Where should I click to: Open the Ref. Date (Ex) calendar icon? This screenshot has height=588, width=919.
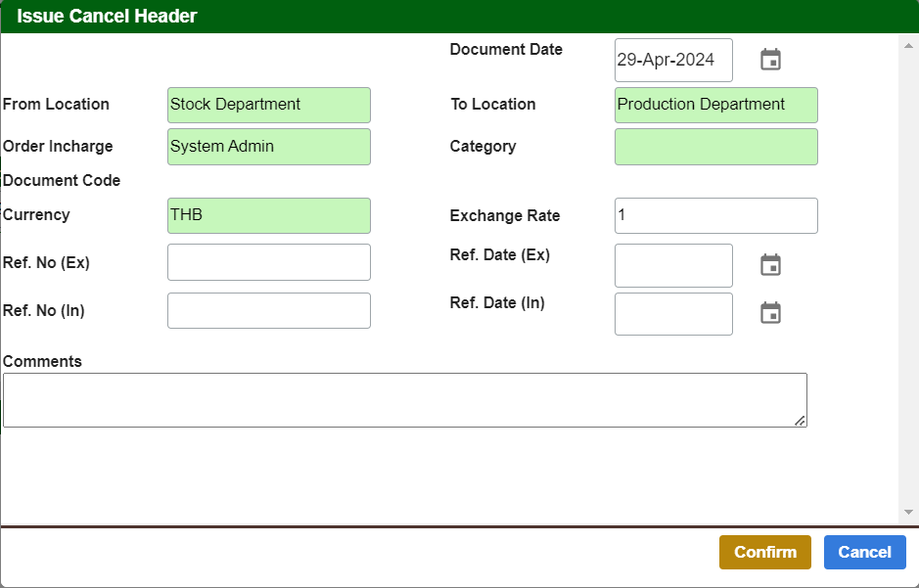[x=770, y=265]
